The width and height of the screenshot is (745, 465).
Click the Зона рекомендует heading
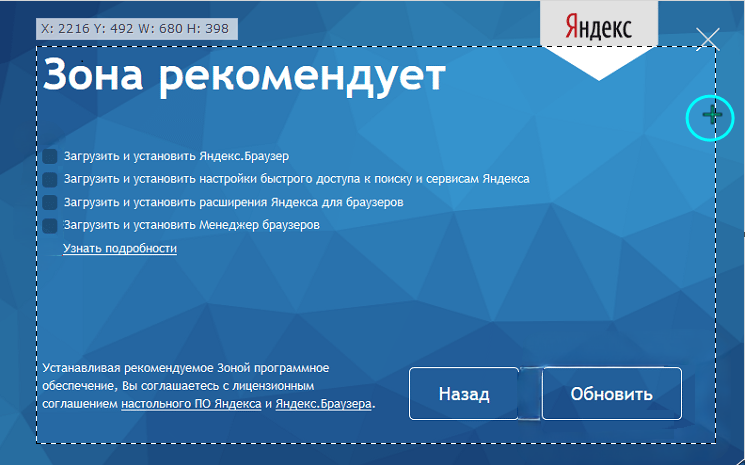[x=244, y=76]
